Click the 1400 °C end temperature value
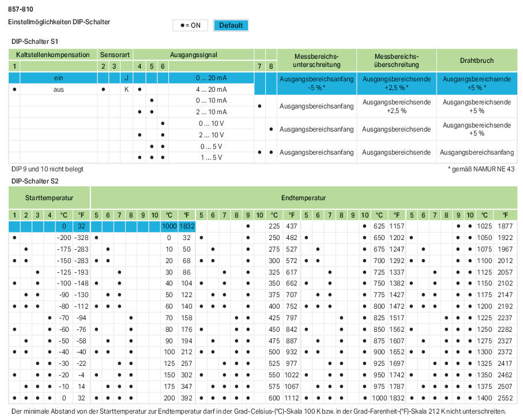523x420 pixels. 484,398
